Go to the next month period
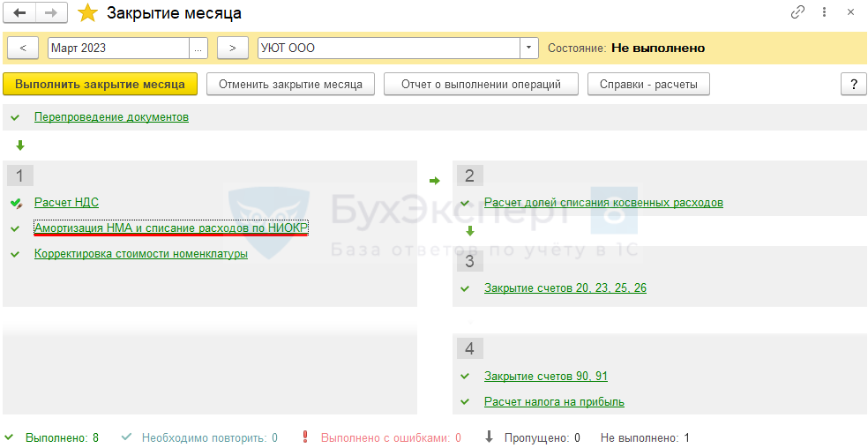 coord(232,48)
